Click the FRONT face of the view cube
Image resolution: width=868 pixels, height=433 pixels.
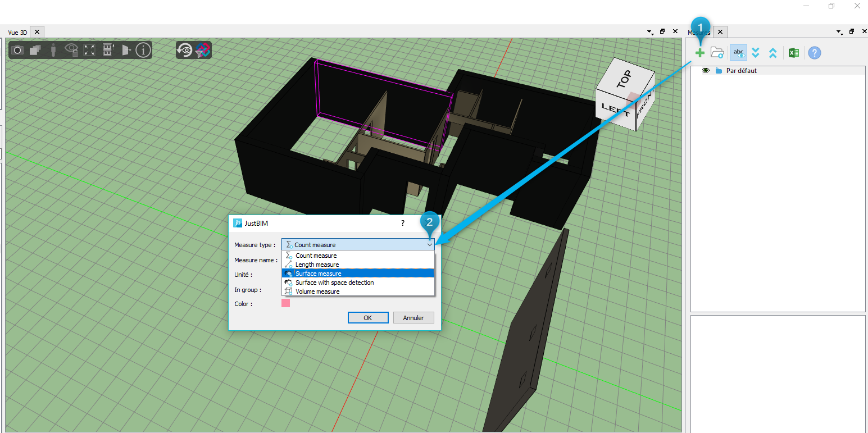(x=645, y=103)
